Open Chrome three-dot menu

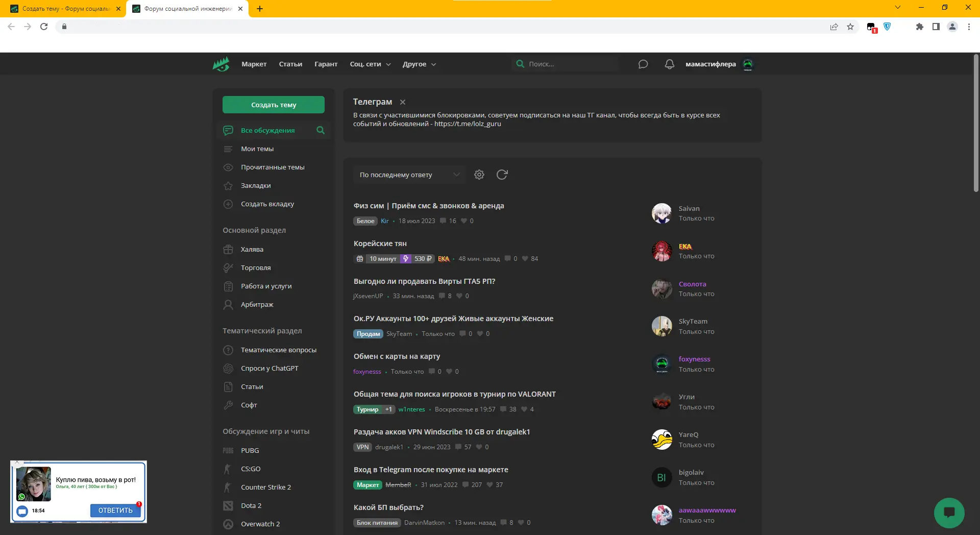[x=969, y=27]
